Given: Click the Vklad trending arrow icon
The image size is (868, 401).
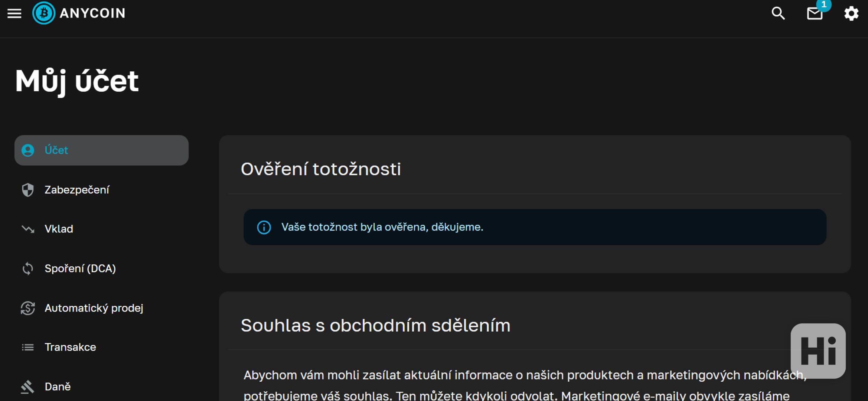Looking at the screenshot, I should coord(28,229).
